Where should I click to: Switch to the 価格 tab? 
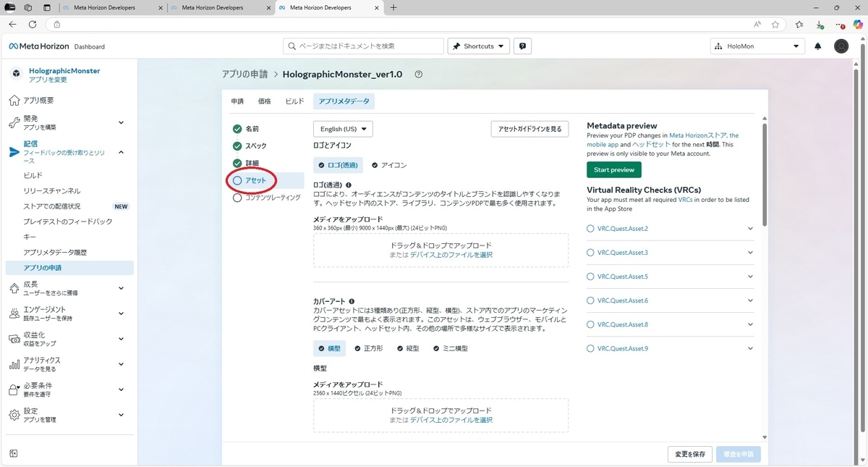coord(264,101)
